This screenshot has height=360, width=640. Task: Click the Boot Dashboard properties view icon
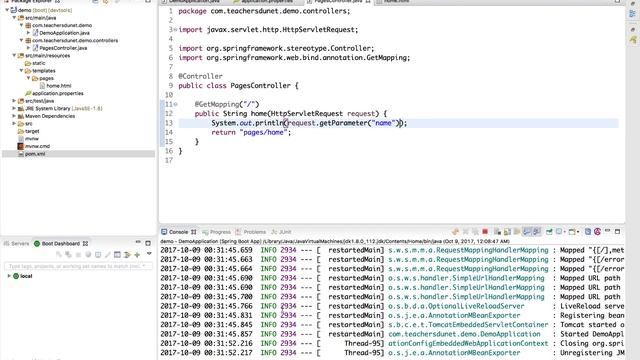(x=117, y=255)
